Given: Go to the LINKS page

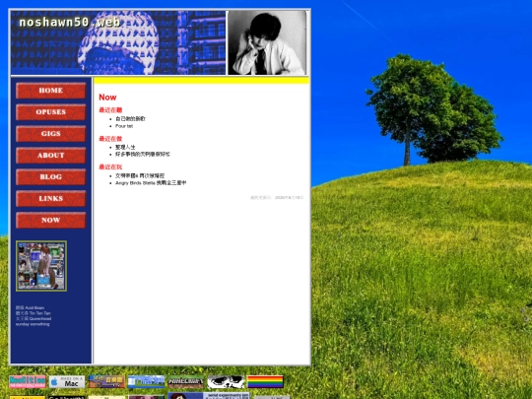Looking at the screenshot, I should coord(51,198).
